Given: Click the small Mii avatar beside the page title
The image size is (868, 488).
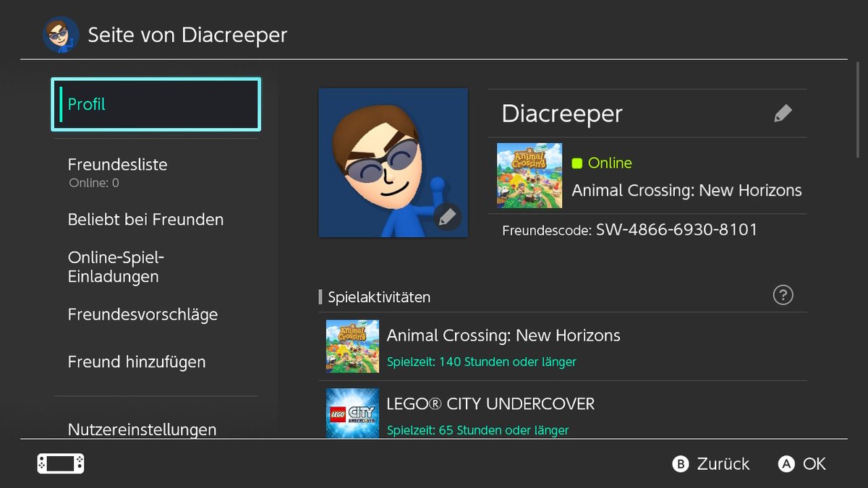Looking at the screenshot, I should [x=61, y=34].
